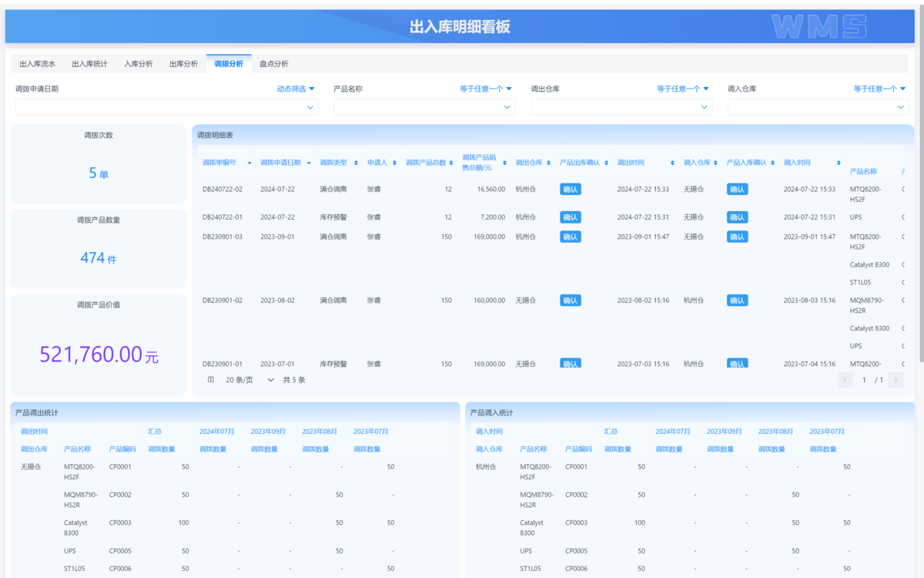Switch to the 出入库流水 tab
Screen dimensions: 924x578
coord(36,64)
